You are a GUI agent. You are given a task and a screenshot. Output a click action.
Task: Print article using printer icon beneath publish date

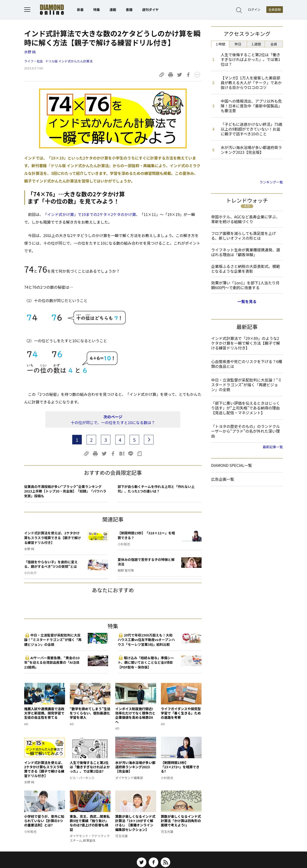tap(170, 75)
